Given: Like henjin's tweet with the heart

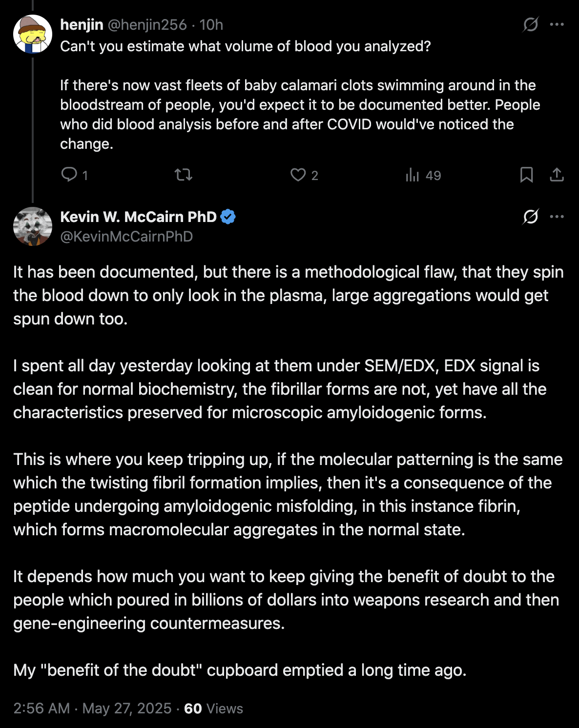Looking at the screenshot, I should click(298, 175).
